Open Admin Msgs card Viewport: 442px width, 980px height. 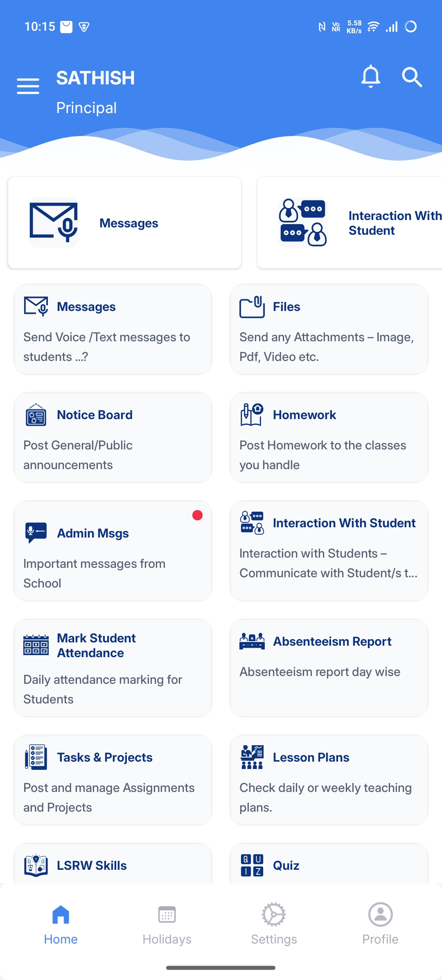pos(113,551)
